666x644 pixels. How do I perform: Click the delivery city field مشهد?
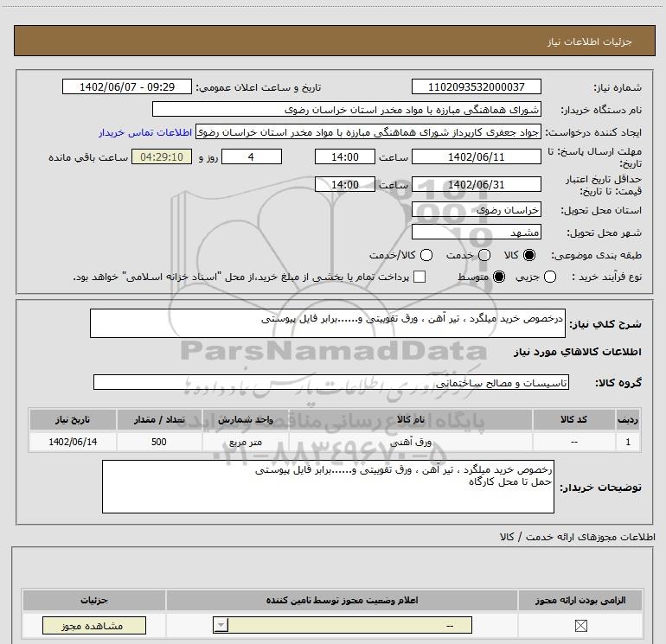pyautogui.click(x=476, y=233)
